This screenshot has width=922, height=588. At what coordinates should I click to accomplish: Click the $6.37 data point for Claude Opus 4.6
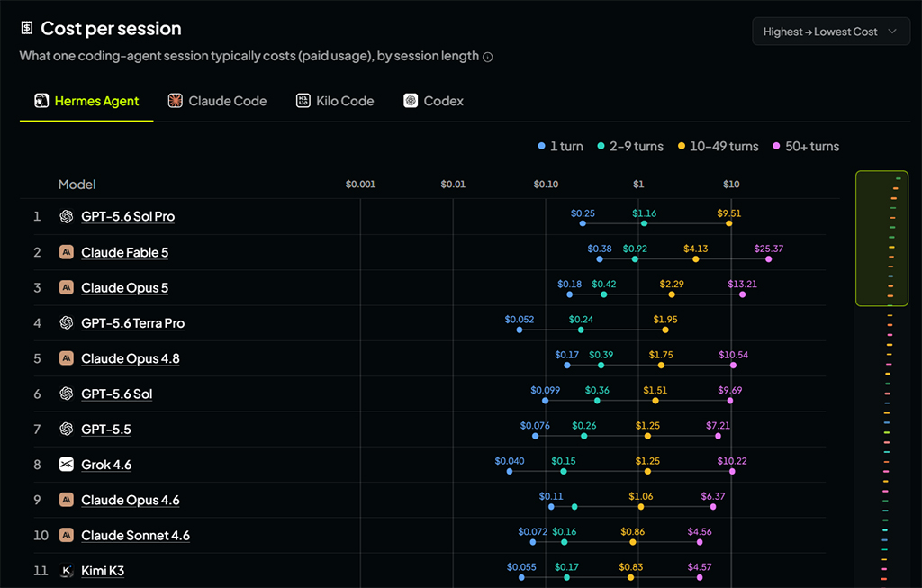tap(713, 506)
